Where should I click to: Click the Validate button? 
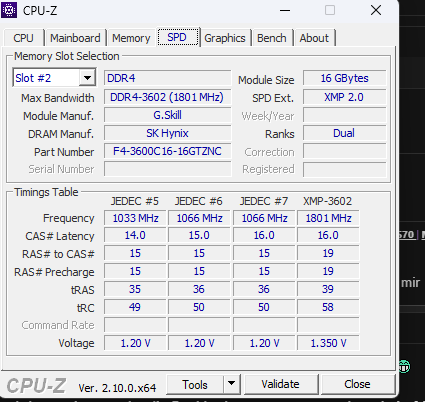click(280, 384)
